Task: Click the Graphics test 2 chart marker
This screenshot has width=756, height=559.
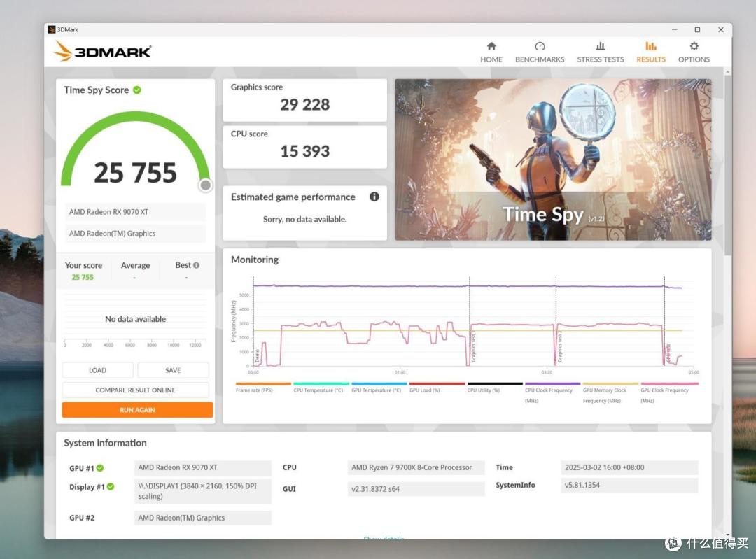Action: point(560,346)
